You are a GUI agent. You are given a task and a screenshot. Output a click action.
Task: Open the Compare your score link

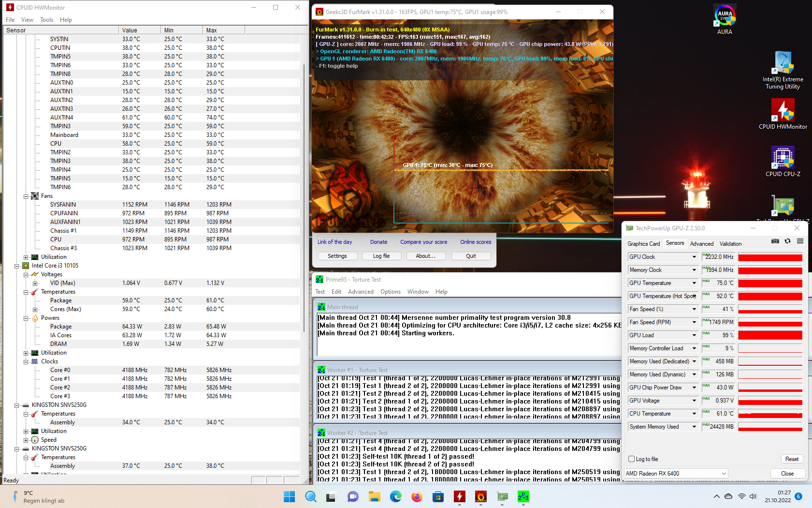tap(423, 242)
